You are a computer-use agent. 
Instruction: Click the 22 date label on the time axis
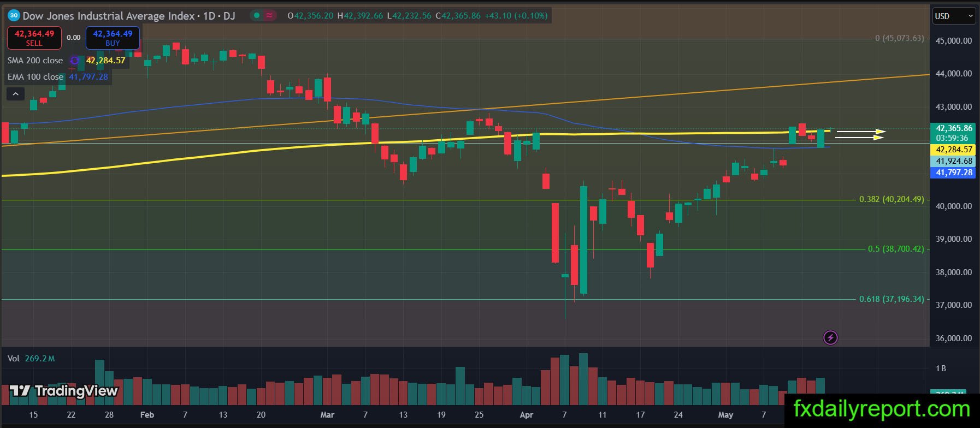pos(71,415)
